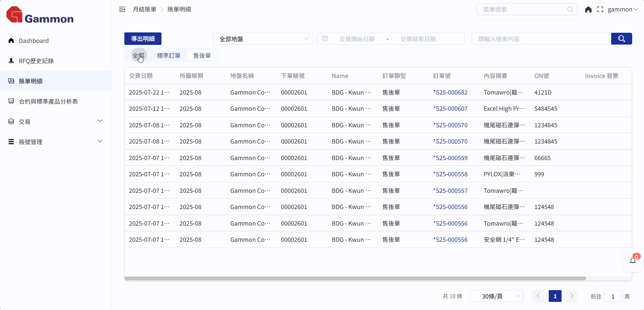The image size is (644, 310).
Task: Open Dashboard from the sidebar
Action: tap(33, 41)
